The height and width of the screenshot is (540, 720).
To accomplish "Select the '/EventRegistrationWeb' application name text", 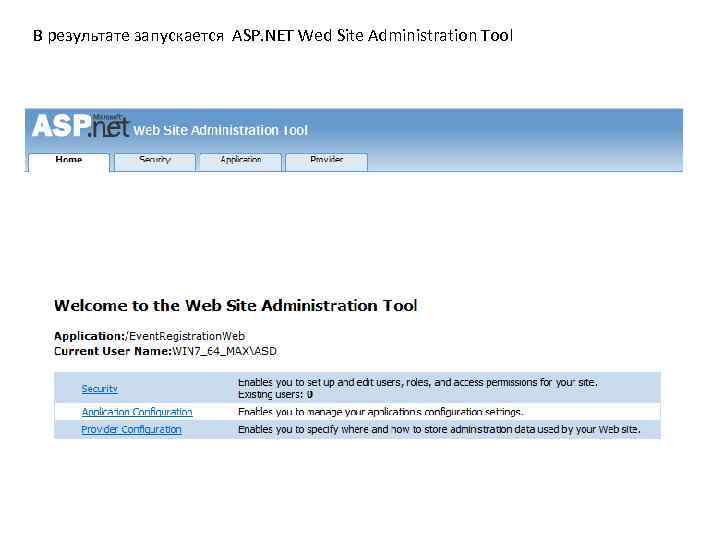I will pyautogui.click(x=185, y=336).
